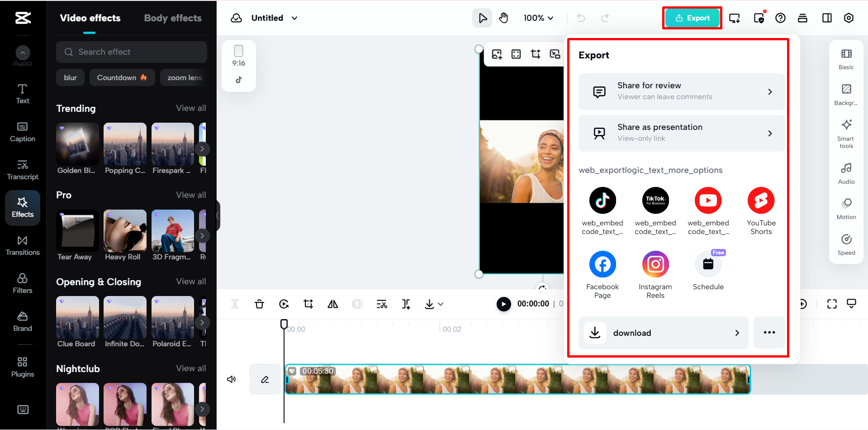Play the video preview
The height and width of the screenshot is (430, 868).
pos(503,304)
